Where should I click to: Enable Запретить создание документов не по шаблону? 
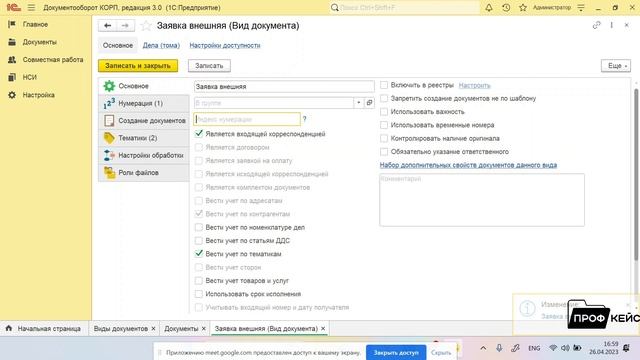coord(384,98)
